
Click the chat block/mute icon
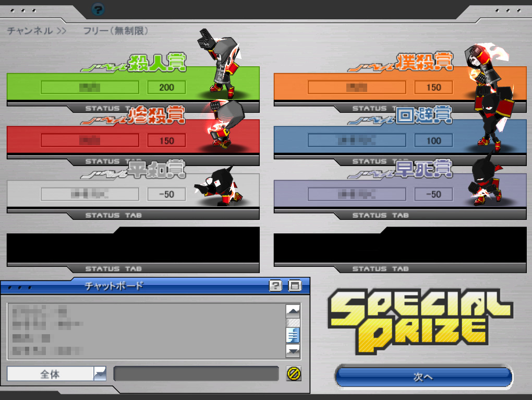[294, 374]
